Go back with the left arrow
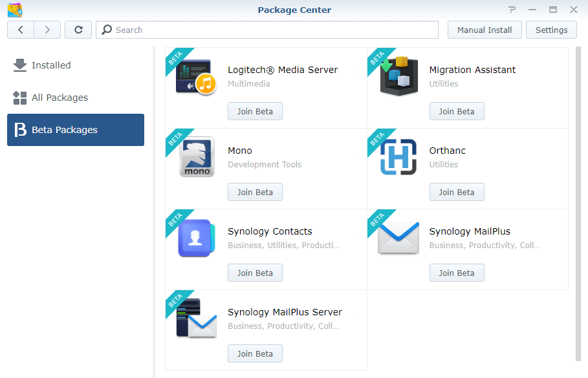Image resolution: width=588 pixels, height=378 pixels. (21, 30)
